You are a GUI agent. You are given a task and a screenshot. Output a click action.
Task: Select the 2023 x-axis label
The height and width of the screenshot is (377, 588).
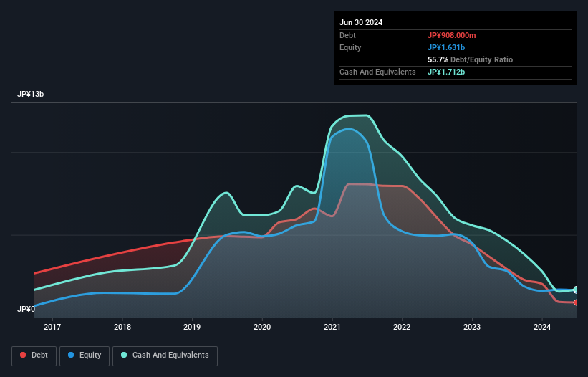click(472, 327)
